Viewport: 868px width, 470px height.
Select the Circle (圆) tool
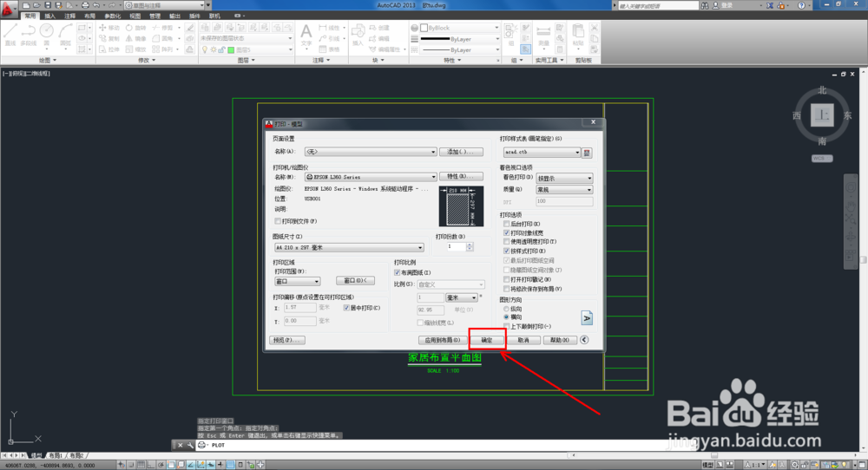[47, 35]
